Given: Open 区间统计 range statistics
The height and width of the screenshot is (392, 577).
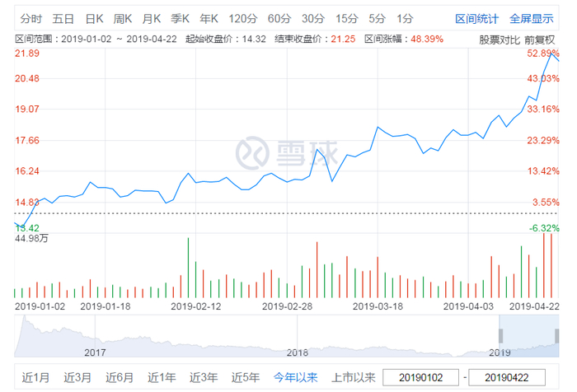Looking at the screenshot, I should [477, 18].
